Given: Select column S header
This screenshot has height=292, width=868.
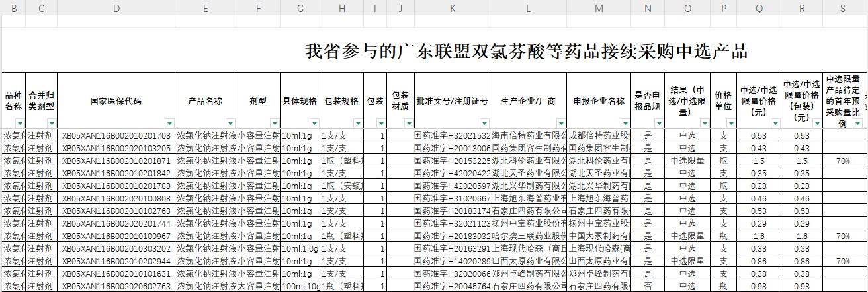Looking at the screenshot, I should (842, 8).
